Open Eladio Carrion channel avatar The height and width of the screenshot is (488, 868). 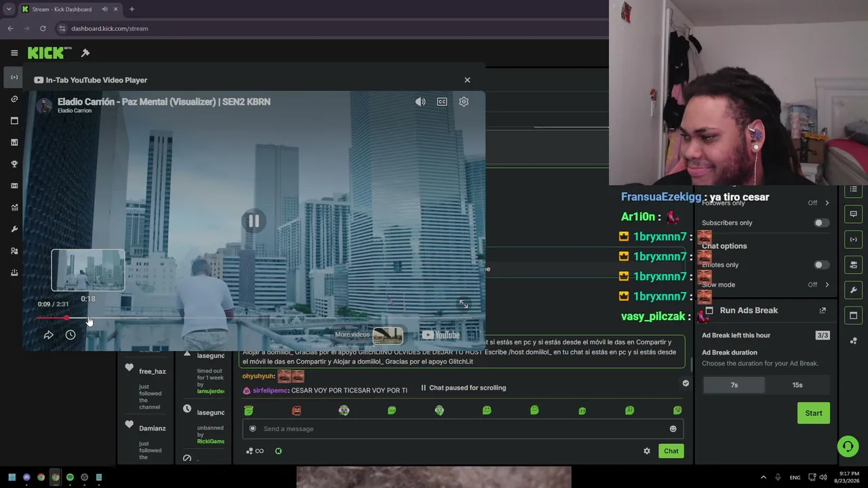pyautogui.click(x=45, y=105)
